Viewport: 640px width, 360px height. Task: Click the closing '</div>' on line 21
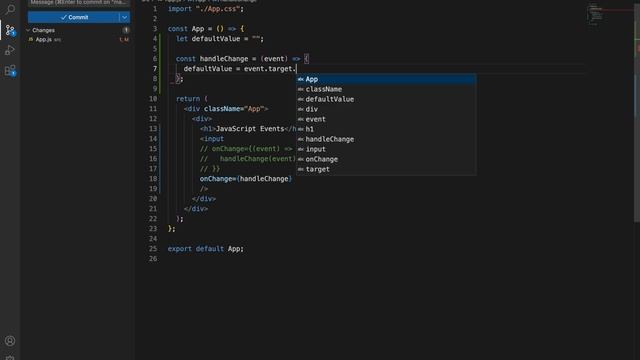coord(196,209)
